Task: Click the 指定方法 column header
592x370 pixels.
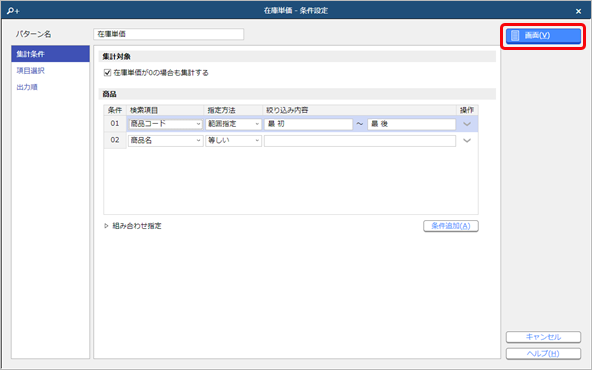Action: [233, 110]
